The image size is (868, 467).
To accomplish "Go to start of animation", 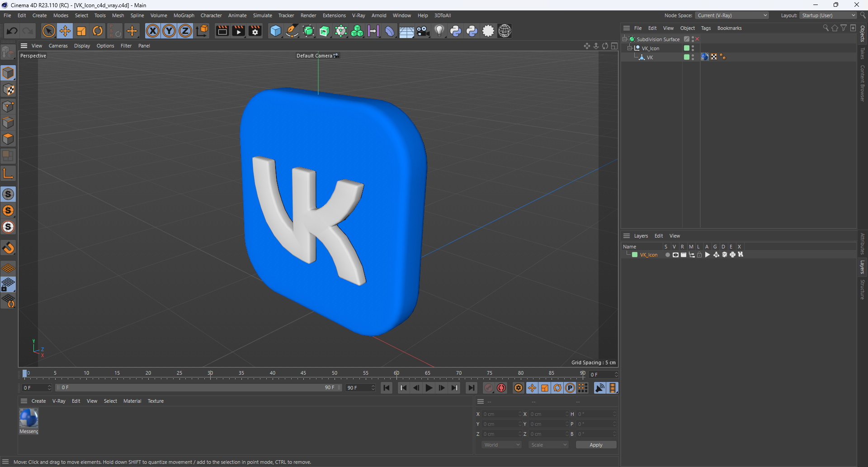I will coord(387,388).
